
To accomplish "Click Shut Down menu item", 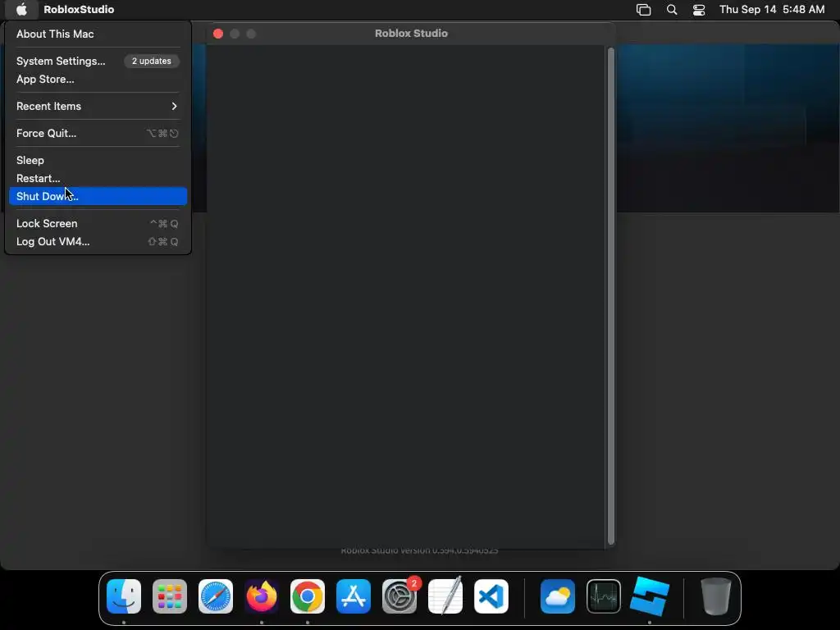I will click(98, 196).
